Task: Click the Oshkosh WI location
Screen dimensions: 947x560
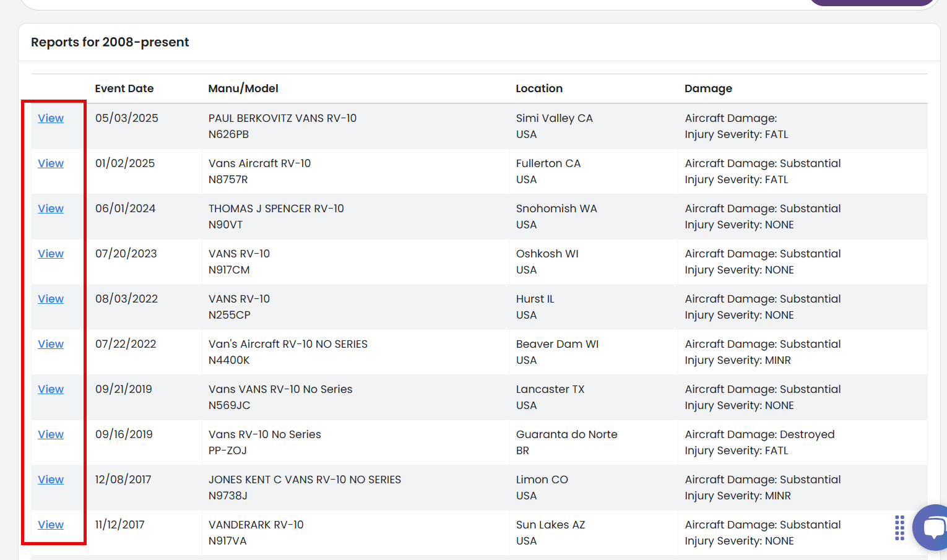Action: pyautogui.click(x=547, y=254)
